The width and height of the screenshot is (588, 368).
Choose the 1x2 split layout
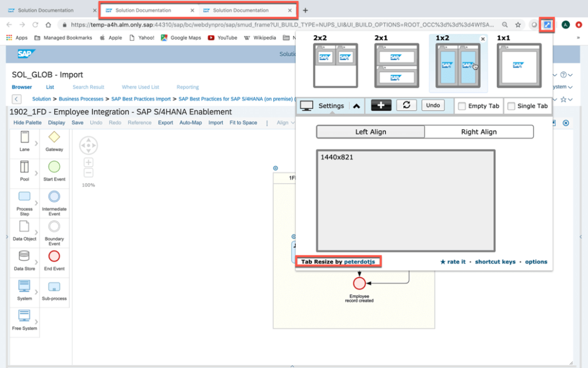point(458,66)
